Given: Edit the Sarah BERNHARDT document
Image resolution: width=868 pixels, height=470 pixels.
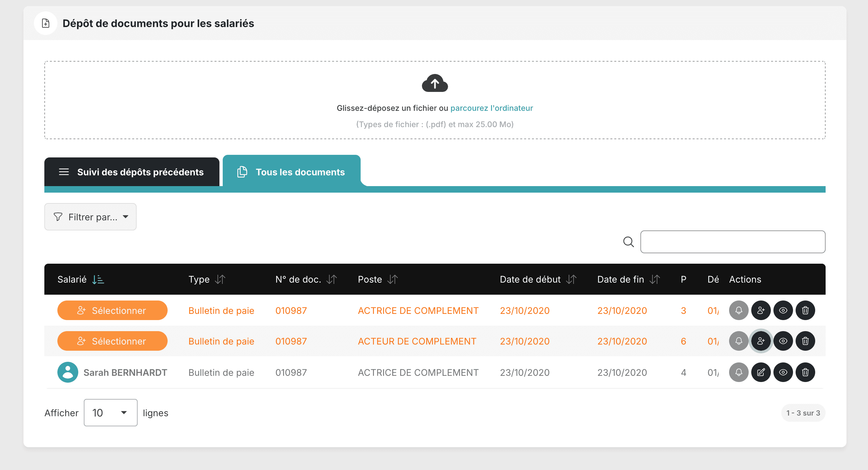Looking at the screenshot, I should click(x=761, y=372).
